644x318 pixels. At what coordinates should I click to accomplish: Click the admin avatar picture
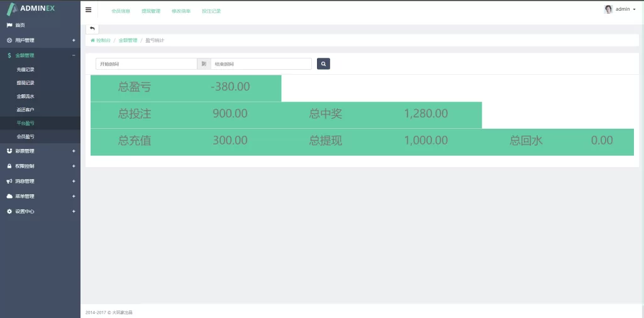coord(608,9)
